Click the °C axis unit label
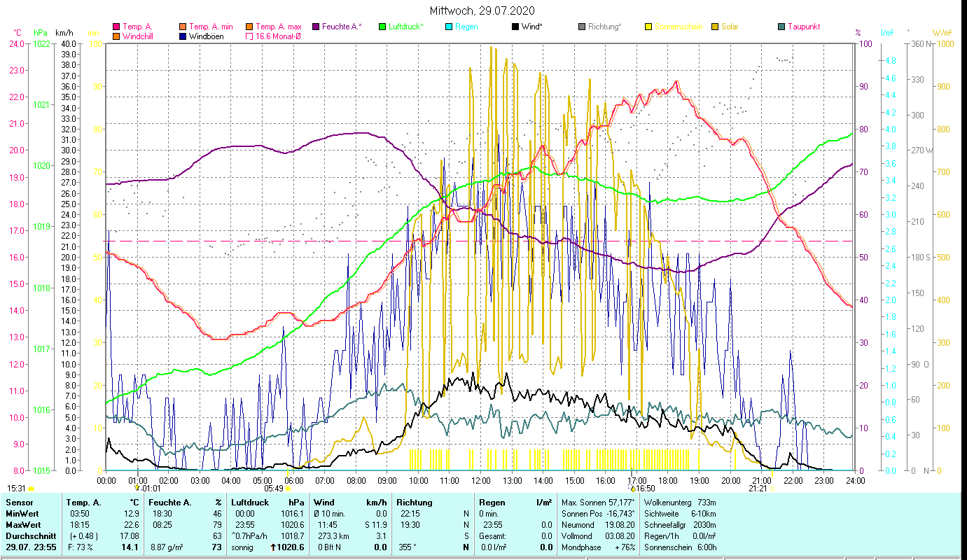 (18, 33)
